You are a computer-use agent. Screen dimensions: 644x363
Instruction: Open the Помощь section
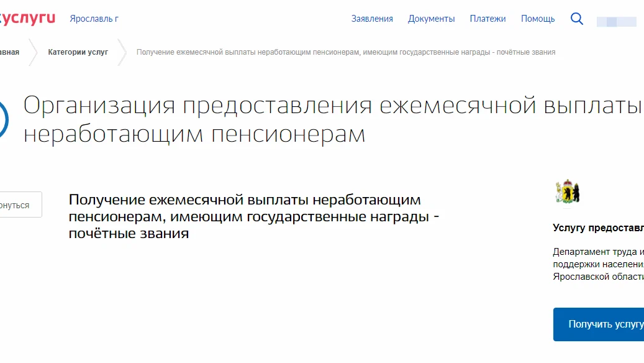pos(538,19)
